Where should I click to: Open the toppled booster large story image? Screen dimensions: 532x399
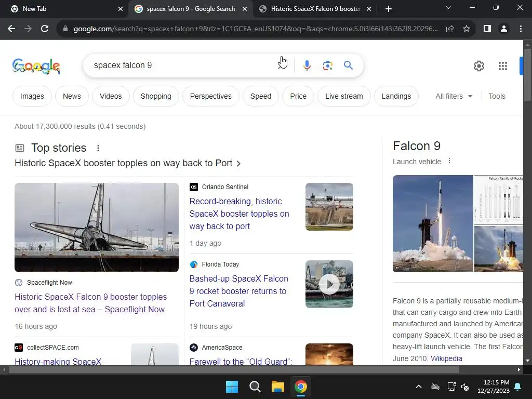click(x=97, y=228)
